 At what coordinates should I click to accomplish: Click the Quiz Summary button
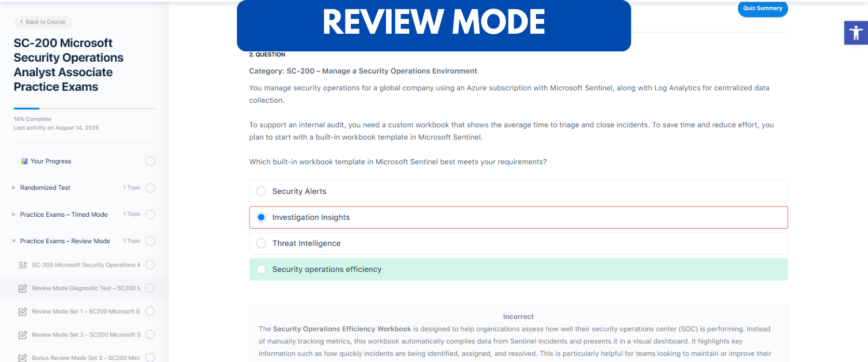click(762, 8)
